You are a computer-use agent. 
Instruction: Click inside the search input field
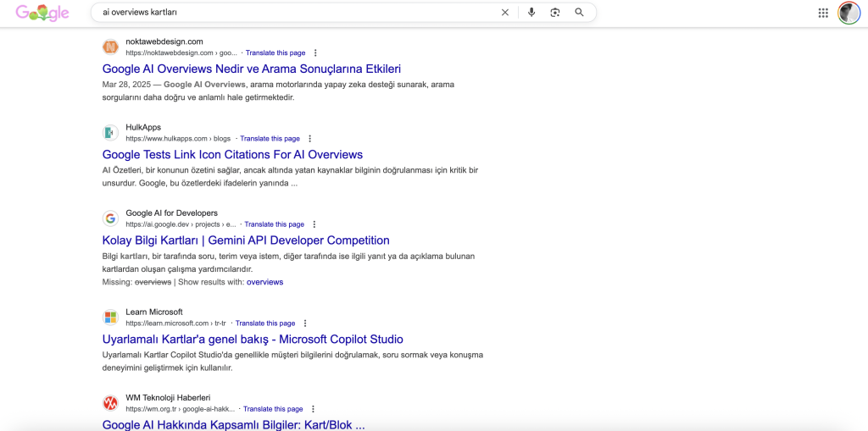[297, 13]
